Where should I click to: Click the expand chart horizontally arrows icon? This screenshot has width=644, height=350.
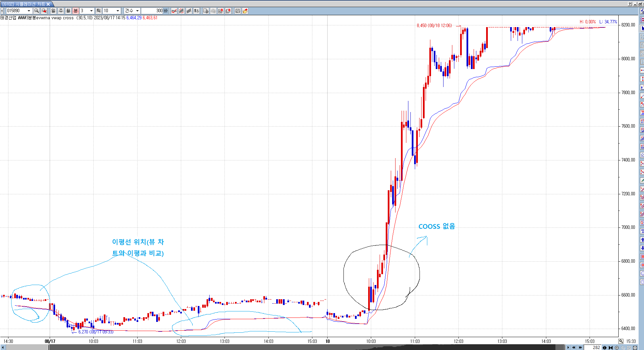[604, 348]
